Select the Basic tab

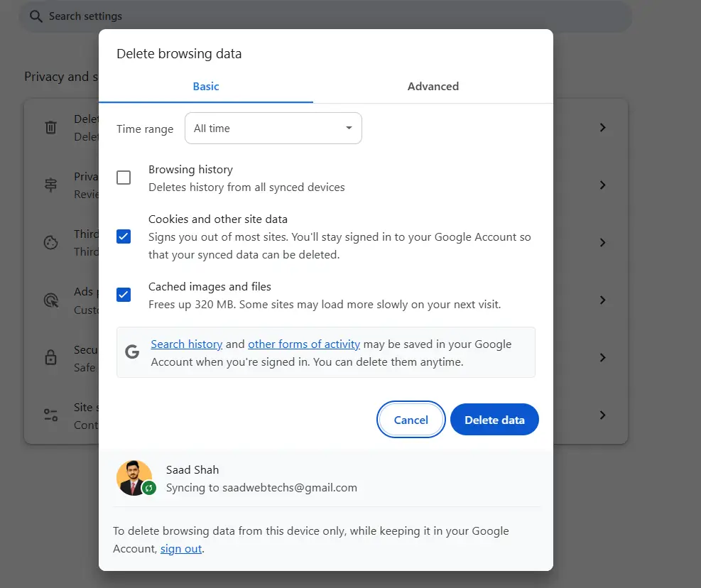[206, 87]
